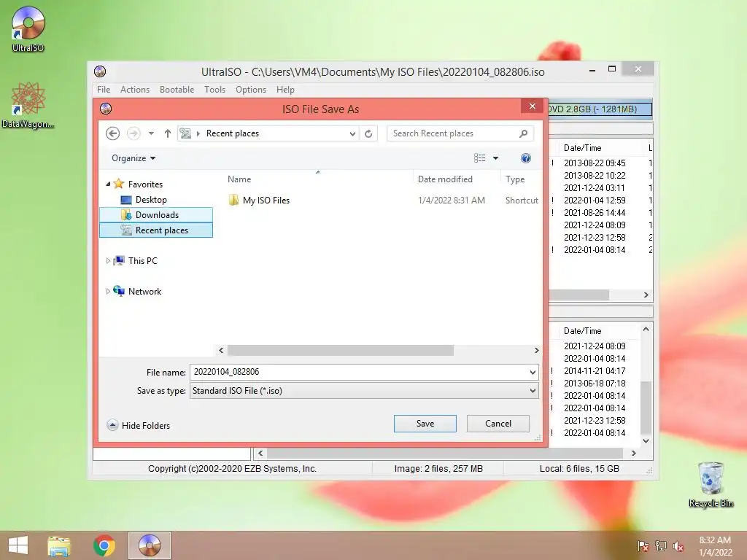This screenshot has height=560, width=747.
Task: Open the view options dropdown arrow
Action: coord(495,158)
